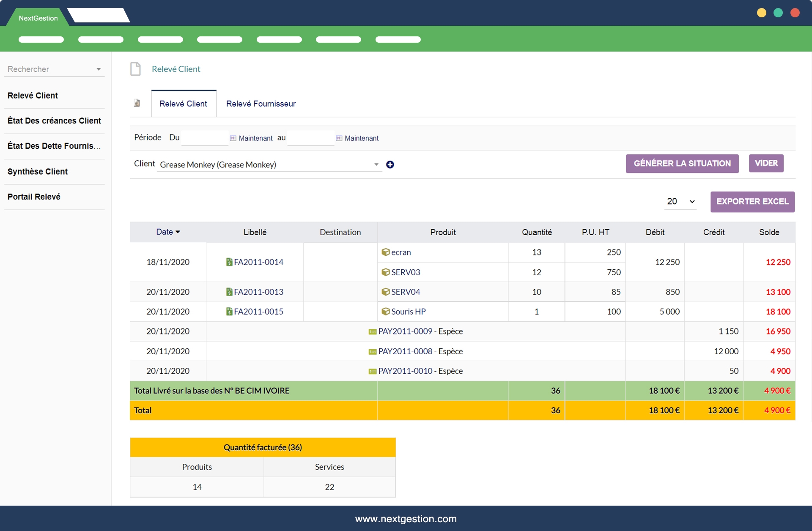Open the Client selection dropdown
Image resolution: width=812 pixels, height=531 pixels.
(376, 164)
